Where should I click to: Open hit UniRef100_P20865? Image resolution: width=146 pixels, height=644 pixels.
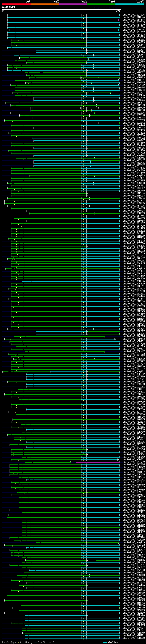[134, 82]
